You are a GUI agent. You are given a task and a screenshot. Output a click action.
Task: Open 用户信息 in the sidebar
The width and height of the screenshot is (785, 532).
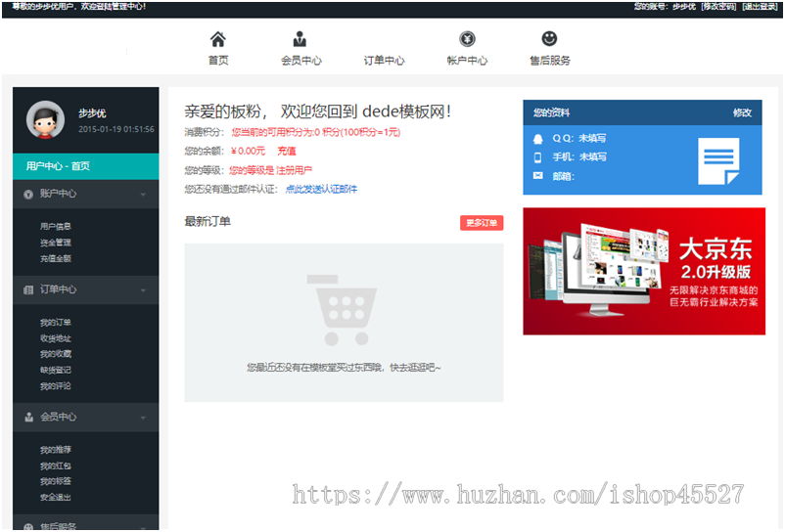[x=56, y=227]
